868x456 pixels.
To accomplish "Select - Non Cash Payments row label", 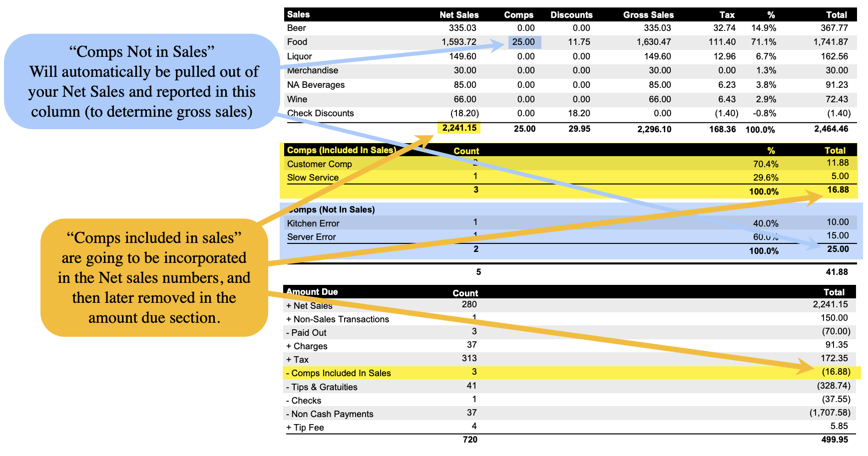I will (330, 414).
